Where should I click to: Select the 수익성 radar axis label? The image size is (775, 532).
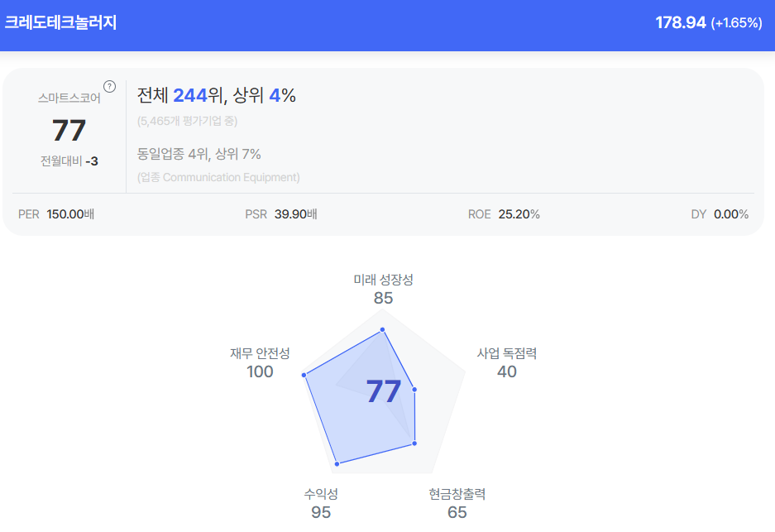[x=321, y=494]
